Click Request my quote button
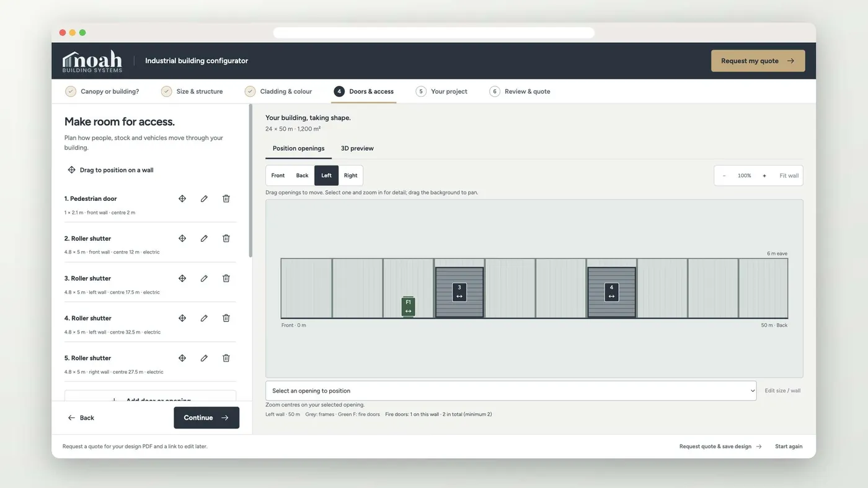This screenshot has height=488, width=868. pyautogui.click(x=758, y=61)
